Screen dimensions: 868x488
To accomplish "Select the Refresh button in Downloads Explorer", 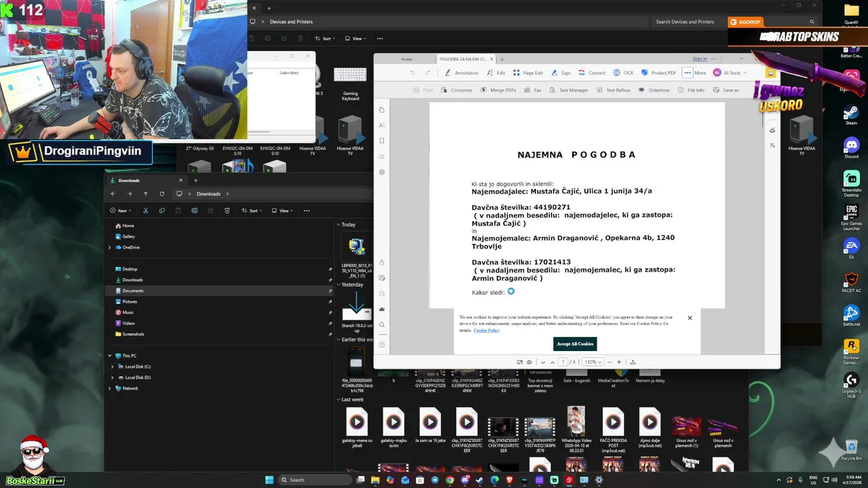I will (x=161, y=194).
